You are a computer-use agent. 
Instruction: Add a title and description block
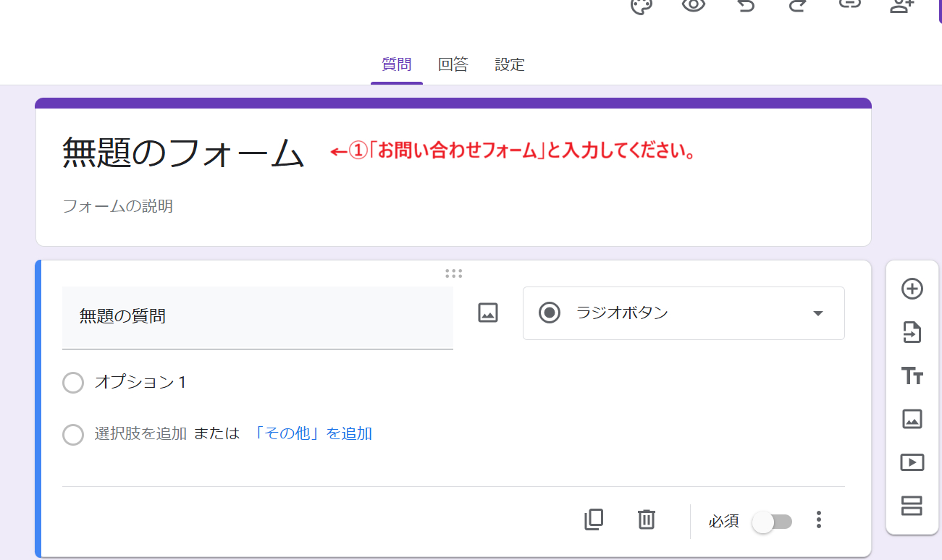[912, 376]
